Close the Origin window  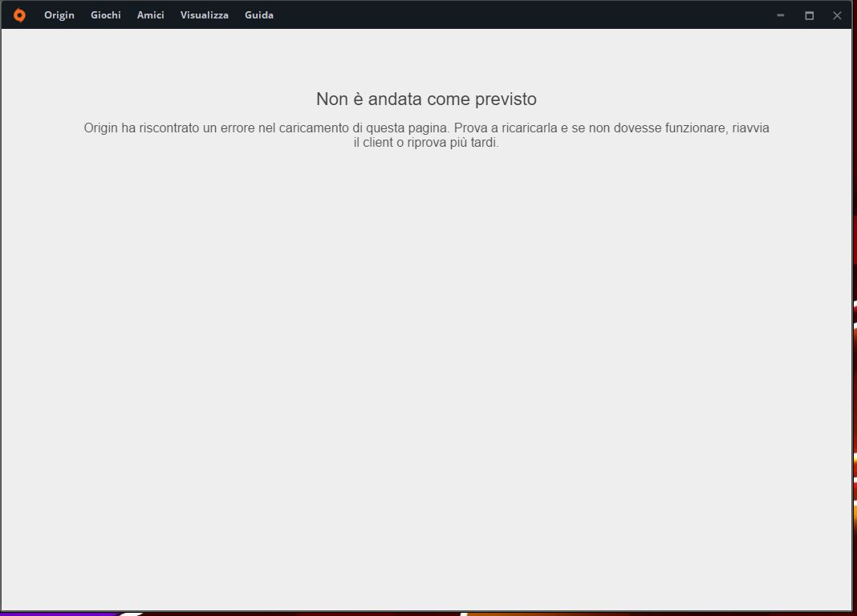point(837,15)
